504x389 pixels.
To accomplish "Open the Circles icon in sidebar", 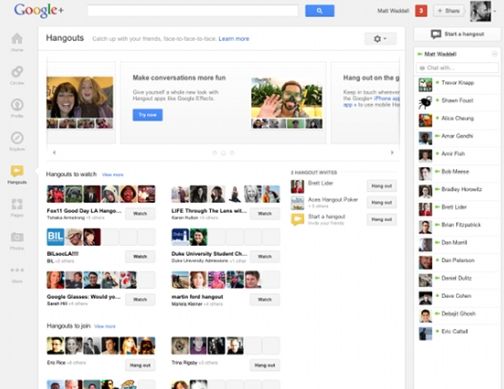I will coord(17,72).
